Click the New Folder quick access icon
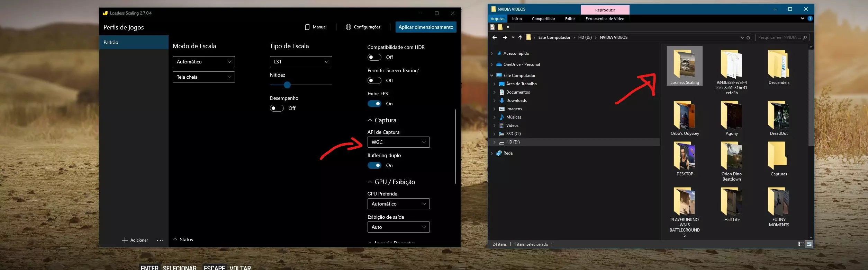The image size is (868, 270). coord(500,27)
